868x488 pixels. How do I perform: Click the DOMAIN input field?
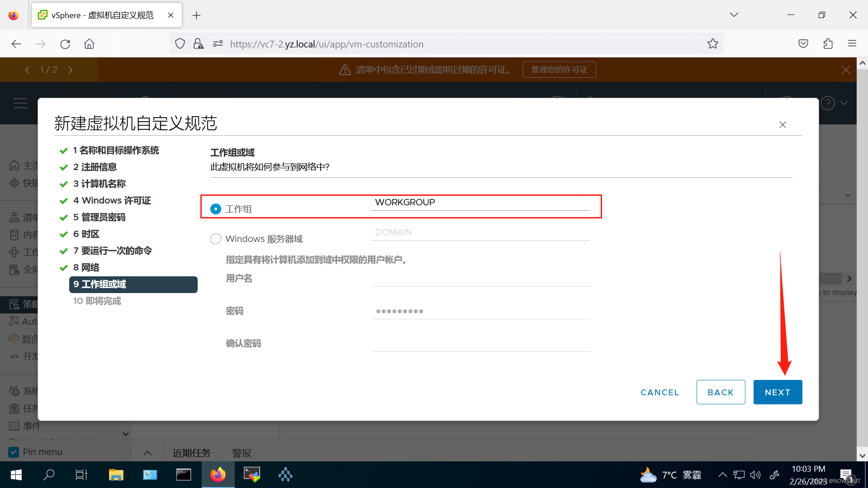tap(479, 232)
